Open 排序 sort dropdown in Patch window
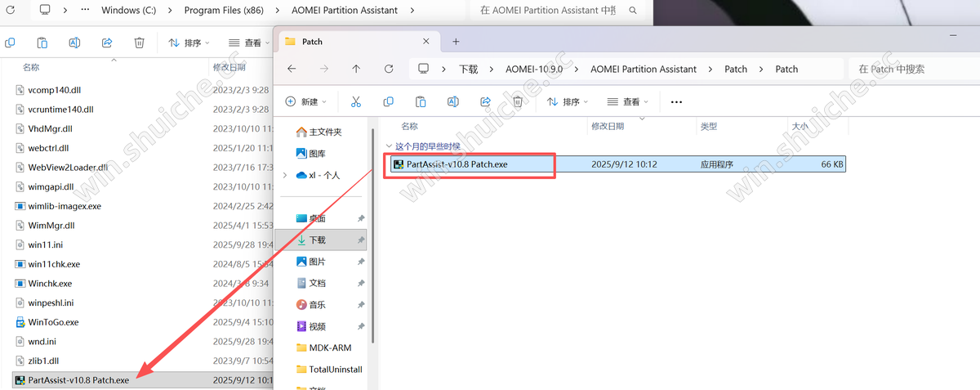Viewport: 980px width, 390px height. tap(568, 102)
